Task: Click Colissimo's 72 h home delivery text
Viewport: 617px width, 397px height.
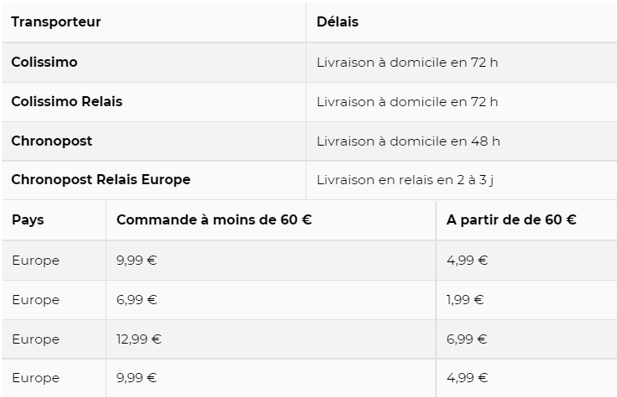Action: [407, 63]
